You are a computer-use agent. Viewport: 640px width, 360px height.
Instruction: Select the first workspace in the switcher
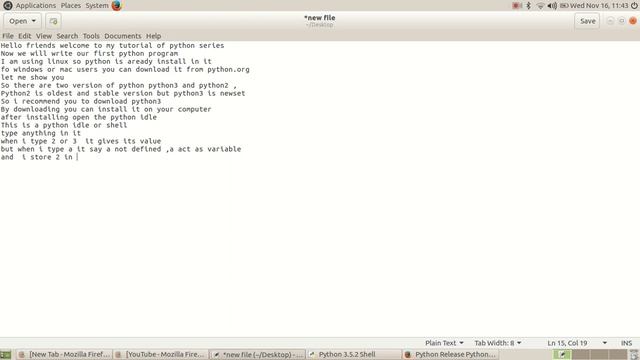coord(562,355)
